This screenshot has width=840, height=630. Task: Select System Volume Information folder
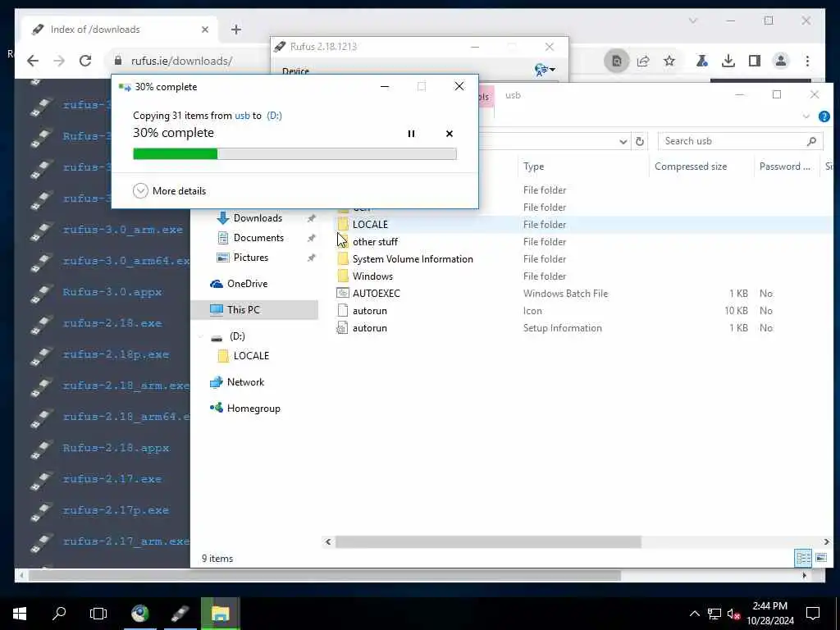pyautogui.click(x=413, y=258)
